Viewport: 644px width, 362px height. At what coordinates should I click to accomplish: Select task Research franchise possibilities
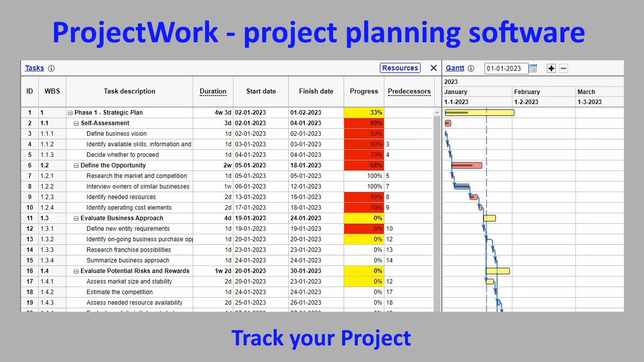(x=129, y=250)
